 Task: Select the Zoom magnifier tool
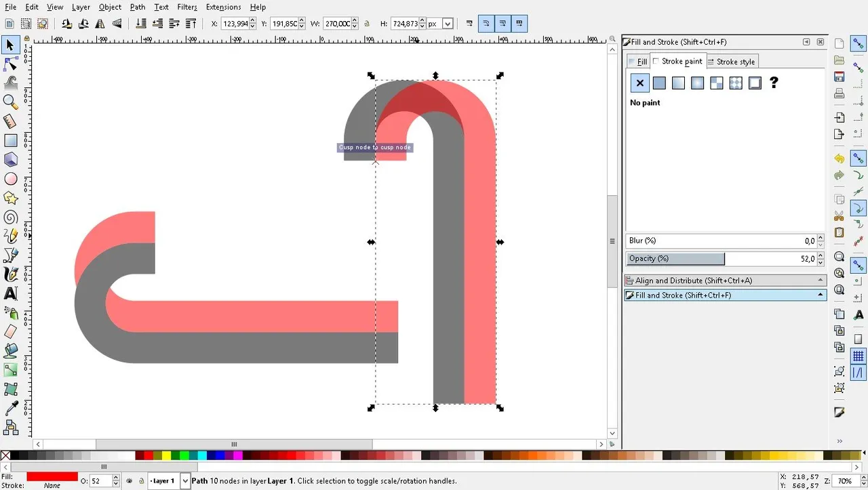10,102
